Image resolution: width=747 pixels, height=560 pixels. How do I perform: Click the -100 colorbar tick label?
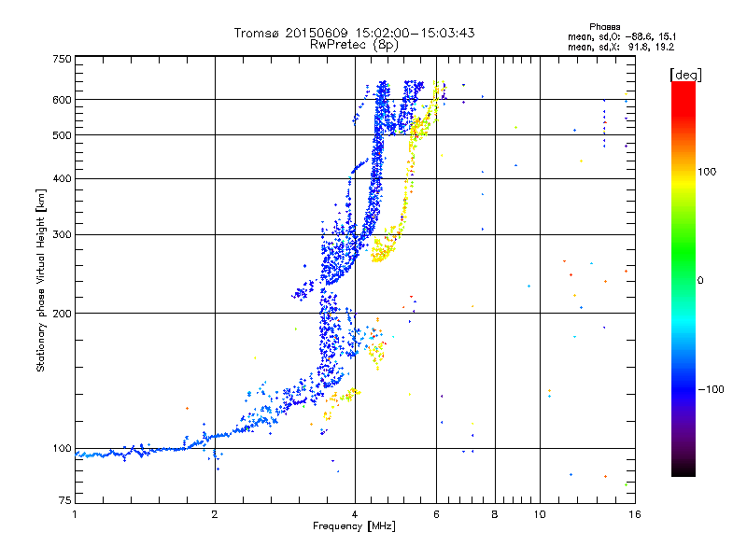click(x=714, y=389)
